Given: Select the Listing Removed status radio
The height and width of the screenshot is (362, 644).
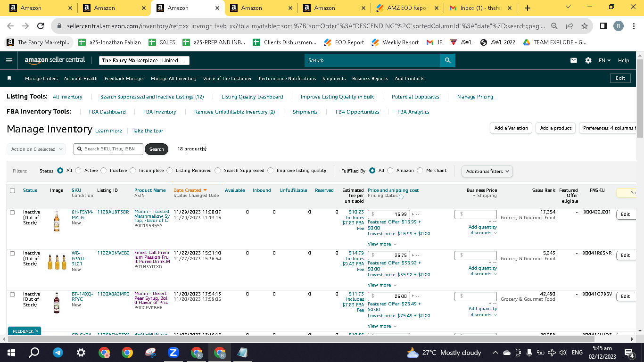Looking at the screenshot, I should pos(170,171).
